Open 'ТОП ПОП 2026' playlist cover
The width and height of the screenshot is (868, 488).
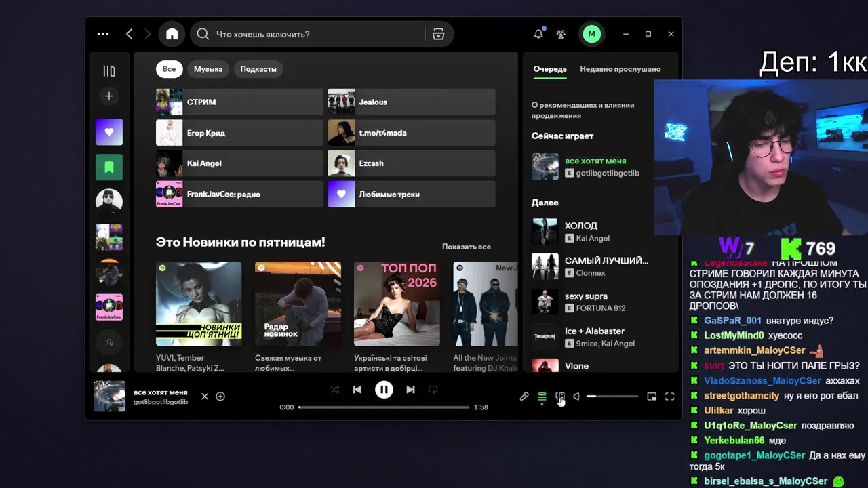click(x=397, y=304)
